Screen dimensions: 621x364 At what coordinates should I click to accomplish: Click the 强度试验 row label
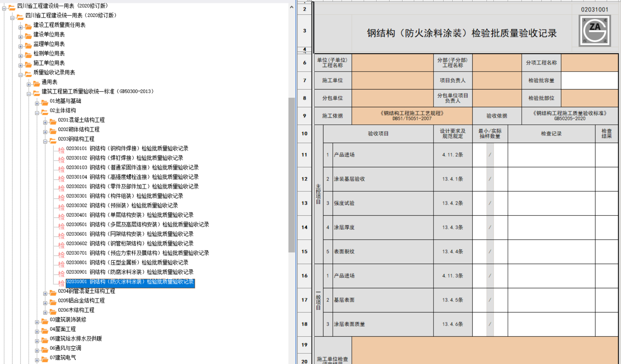pyautogui.click(x=344, y=203)
